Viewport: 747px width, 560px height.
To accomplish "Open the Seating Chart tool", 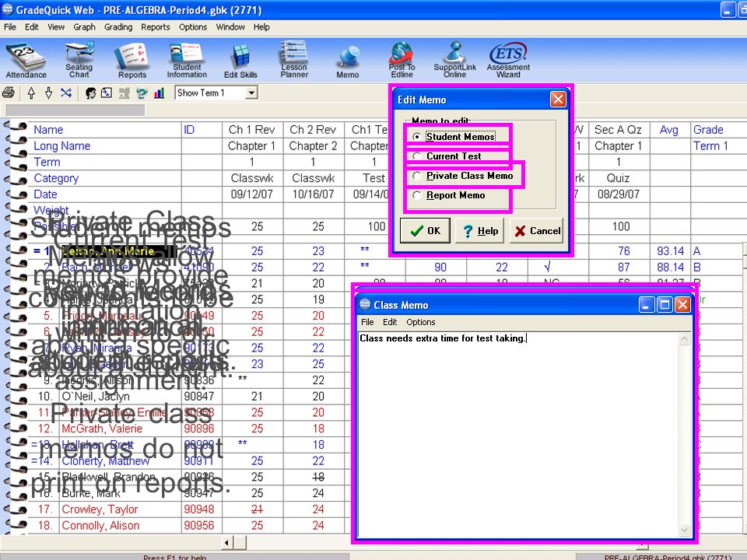I will [x=79, y=60].
